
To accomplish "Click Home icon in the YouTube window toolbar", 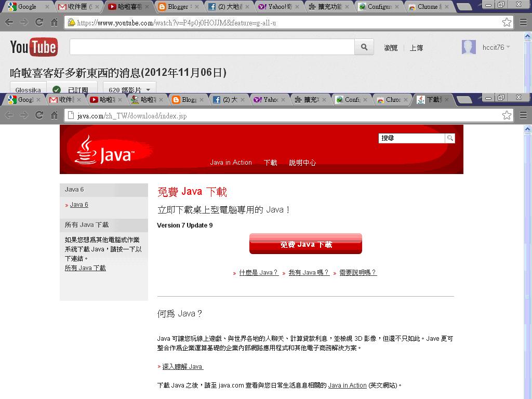I will click(x=54, y=22).
